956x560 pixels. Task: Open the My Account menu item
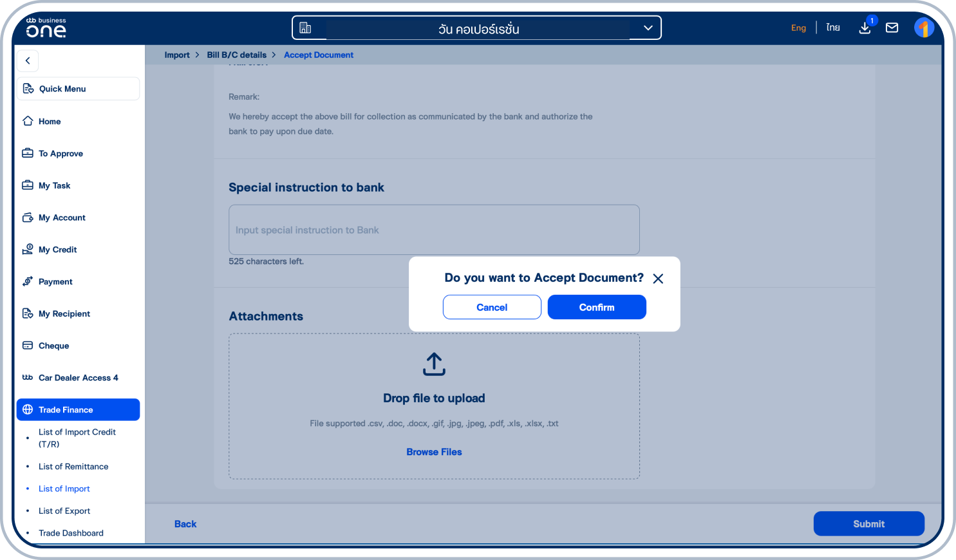point(62,218)
